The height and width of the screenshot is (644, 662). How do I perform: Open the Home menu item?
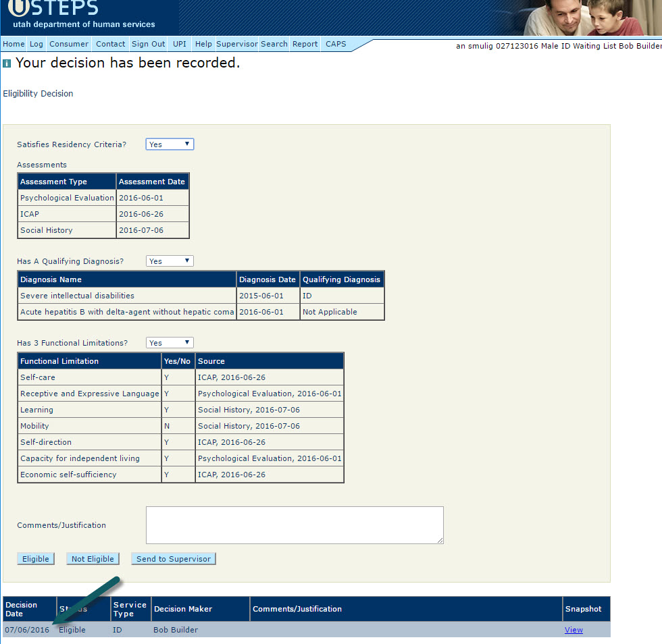(x=14, y=44)
